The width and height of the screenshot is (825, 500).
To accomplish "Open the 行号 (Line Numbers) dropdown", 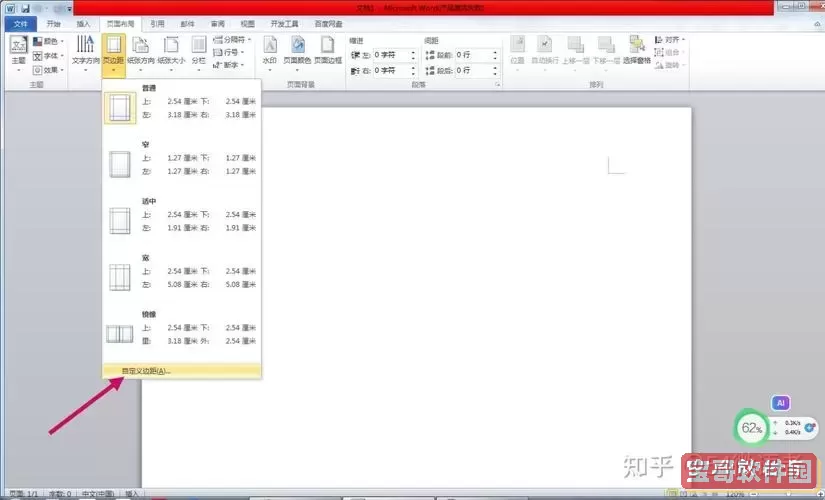I will pos(229,52).
